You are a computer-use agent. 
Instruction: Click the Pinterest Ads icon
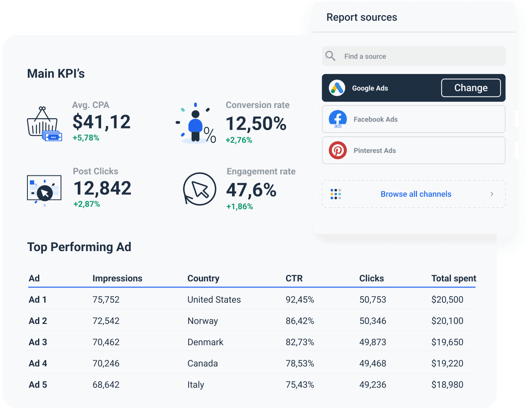(337, 150)
